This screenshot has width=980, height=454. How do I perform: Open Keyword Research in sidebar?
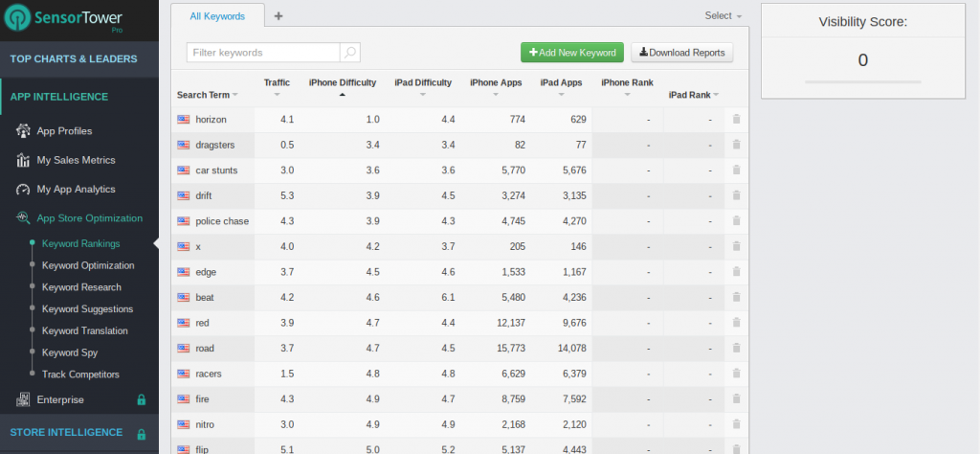(x=81, y=287)
